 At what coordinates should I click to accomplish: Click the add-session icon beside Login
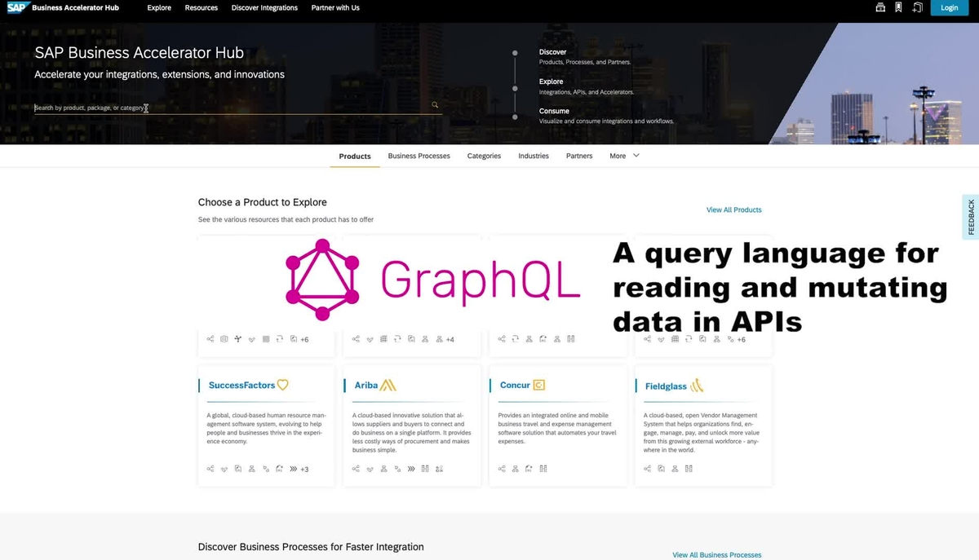click(917, 7)
